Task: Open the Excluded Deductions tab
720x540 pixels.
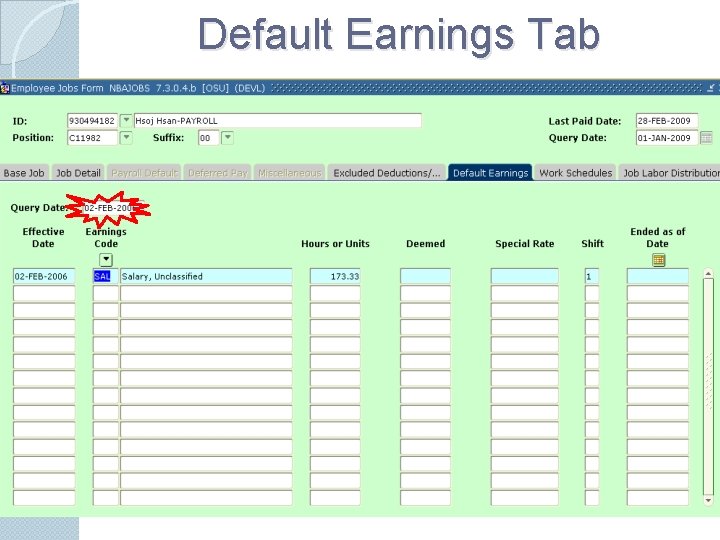Action: (387, 173)
